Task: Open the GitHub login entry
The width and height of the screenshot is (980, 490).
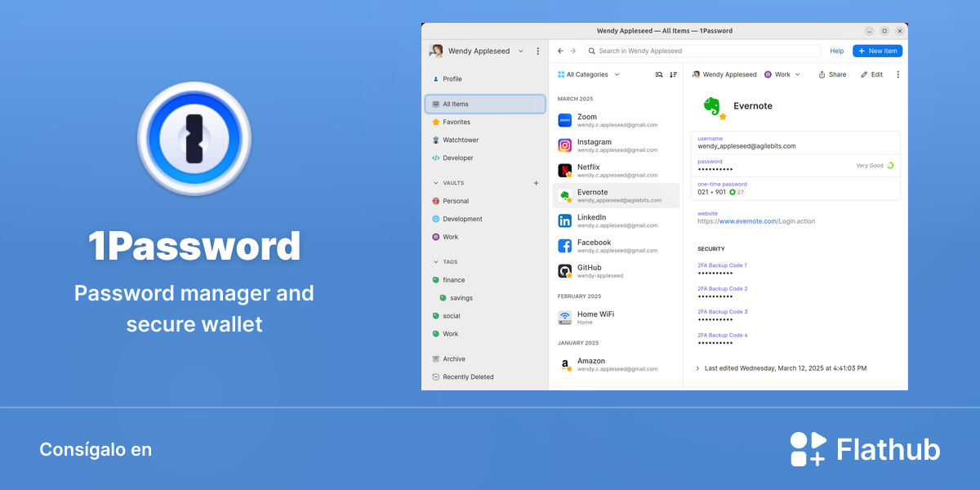Action: pyautogui.click(x=616, y=271)
